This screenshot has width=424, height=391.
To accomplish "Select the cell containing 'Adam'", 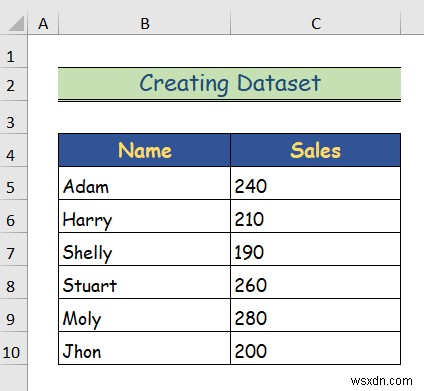I will 144,183.
